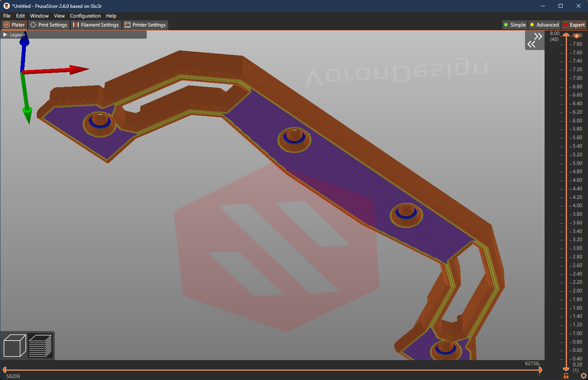The image size is (588, 380).
Task: Expand the Legend panel
Action: 5,34
